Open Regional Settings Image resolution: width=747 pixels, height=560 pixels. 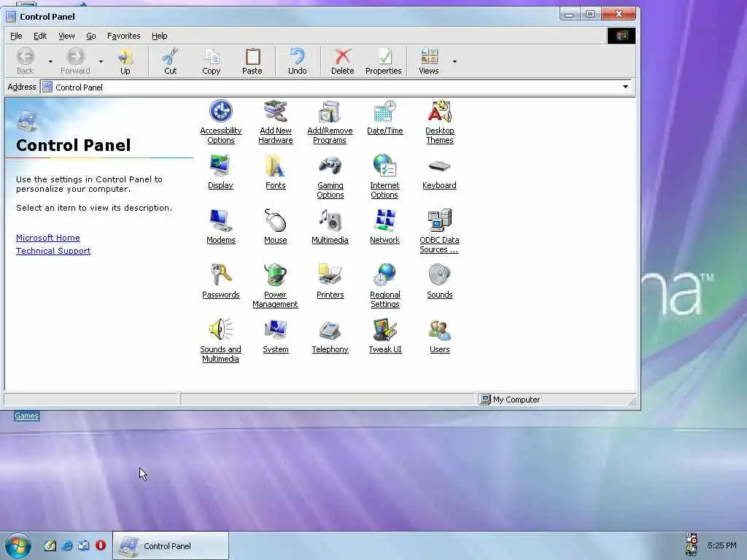385,286
